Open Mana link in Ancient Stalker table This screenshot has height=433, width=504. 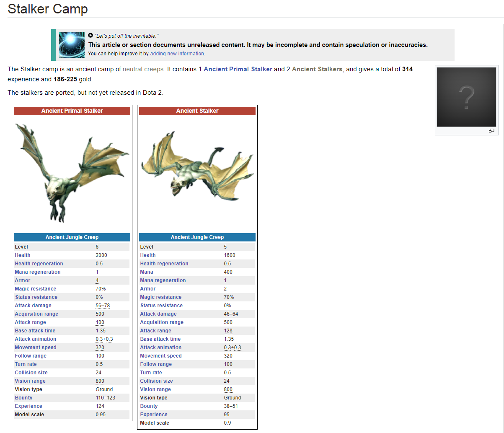coord(147,272)
